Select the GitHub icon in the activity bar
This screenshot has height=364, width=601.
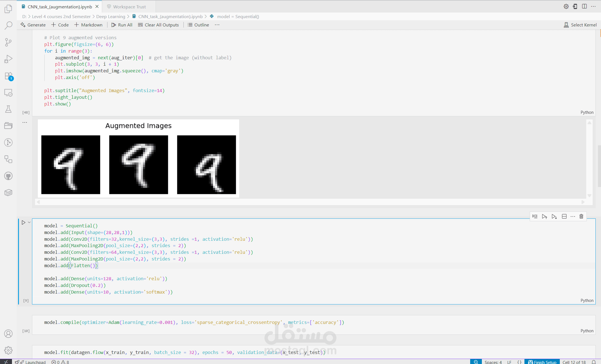8,176
